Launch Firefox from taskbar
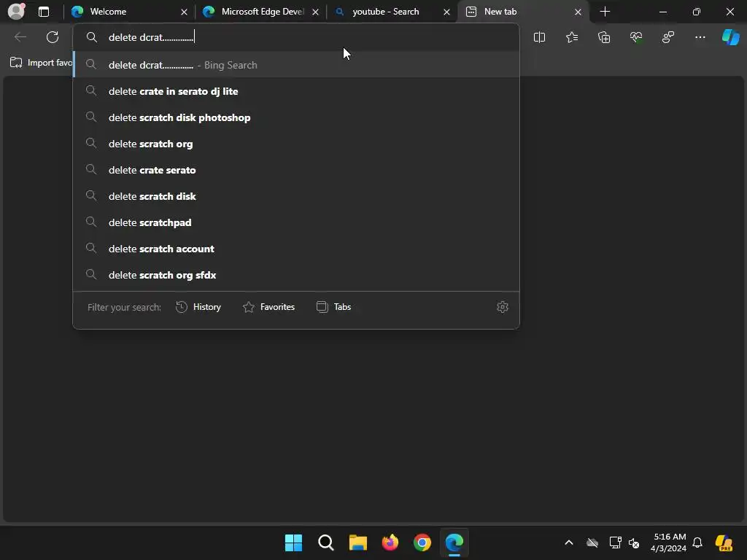Image resolution: width=747 pixels, height=560 pixels. click(390, 542)
